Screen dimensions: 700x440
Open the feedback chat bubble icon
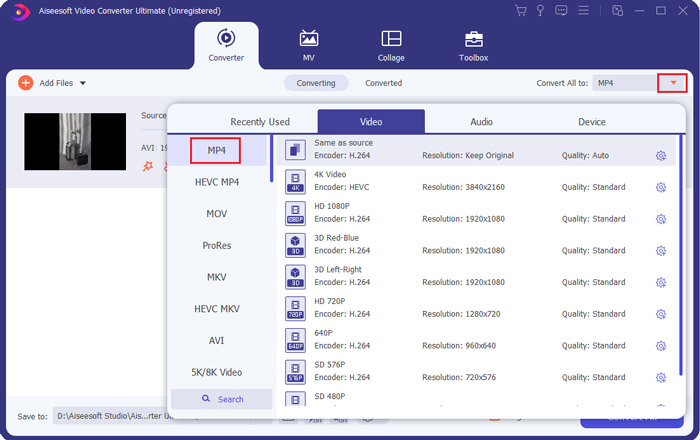click(561, 10)
